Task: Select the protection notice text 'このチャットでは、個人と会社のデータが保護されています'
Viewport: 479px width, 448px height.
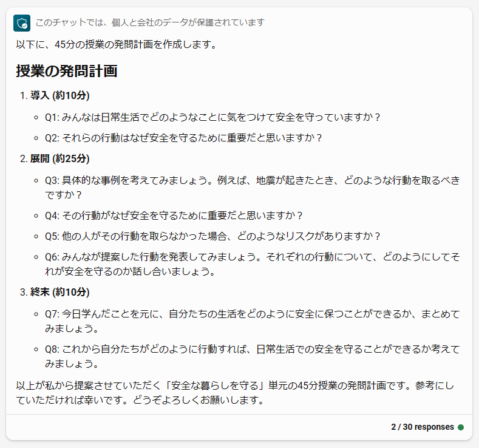Action: [x=150, y=22]
